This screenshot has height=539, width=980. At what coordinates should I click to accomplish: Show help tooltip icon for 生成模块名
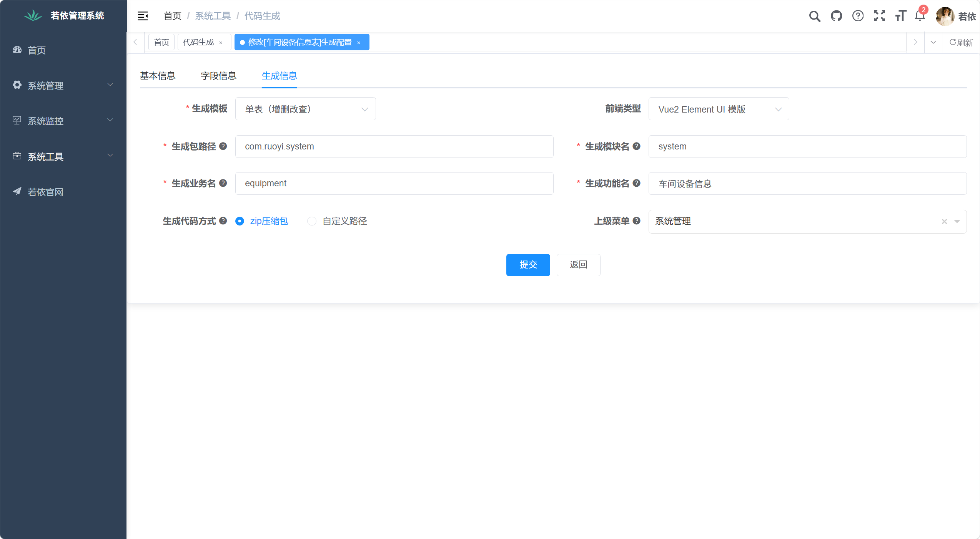point(636,146)
